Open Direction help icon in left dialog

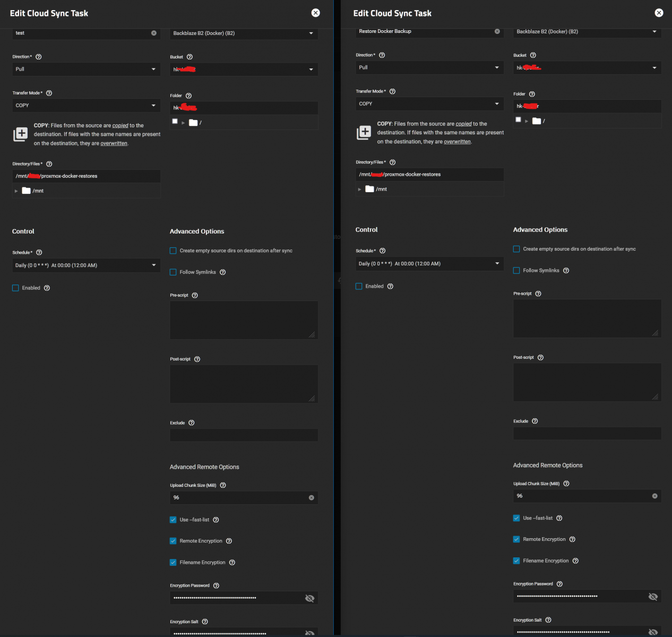coord(39,57)
